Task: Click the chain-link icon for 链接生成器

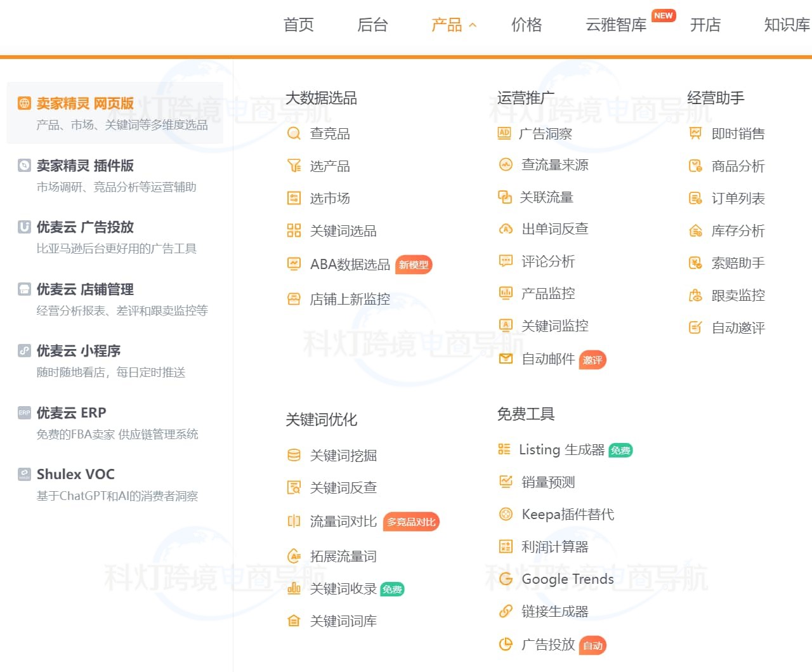Action: [506, 611]
